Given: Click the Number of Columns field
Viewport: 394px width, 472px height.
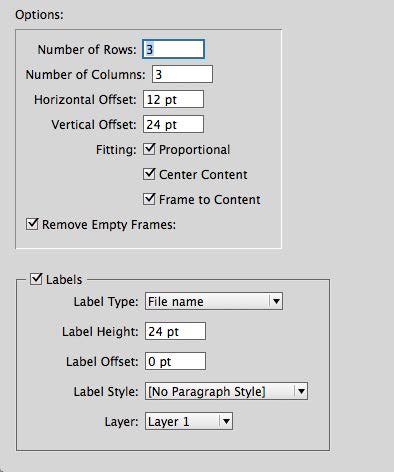Looking at the screenshot, I should [182, 74].
